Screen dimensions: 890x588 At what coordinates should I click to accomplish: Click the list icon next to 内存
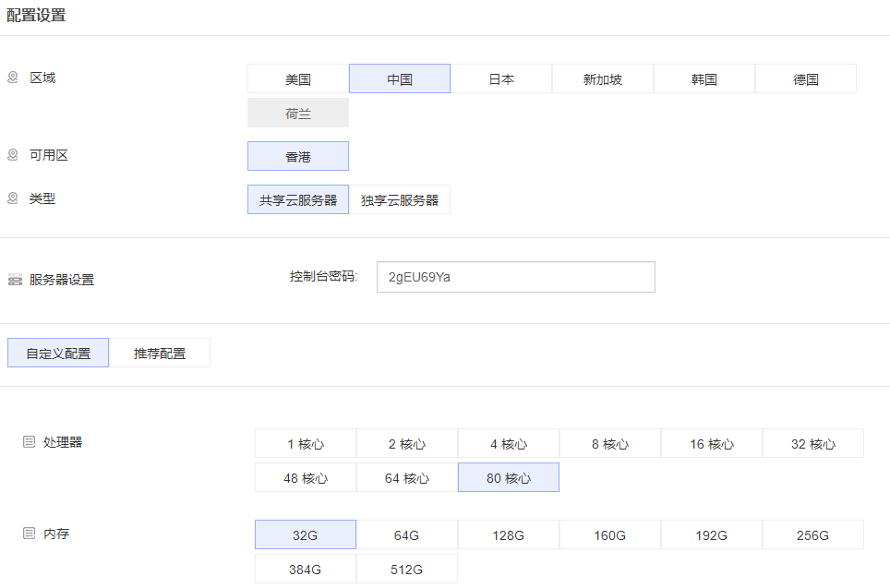29,534
